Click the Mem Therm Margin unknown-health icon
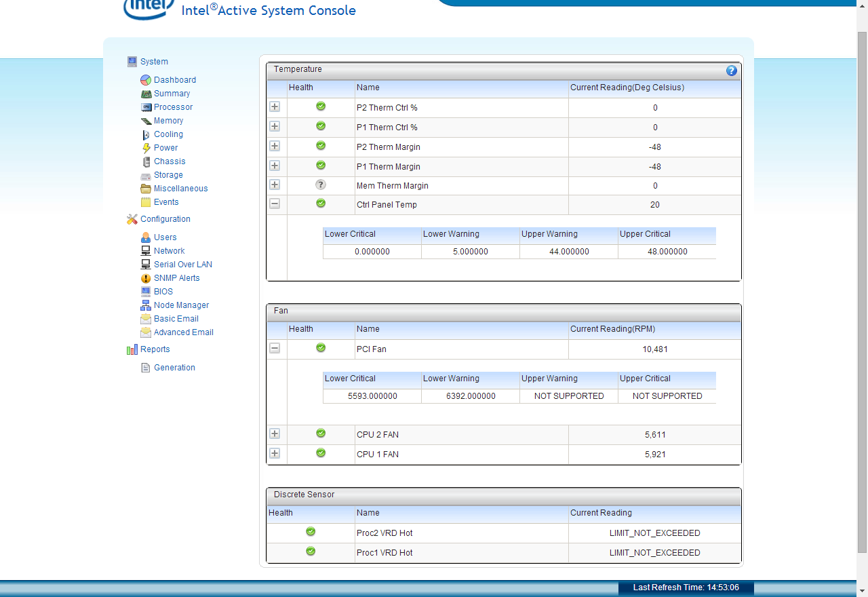868x597 pixels. (x=321, y=185)
